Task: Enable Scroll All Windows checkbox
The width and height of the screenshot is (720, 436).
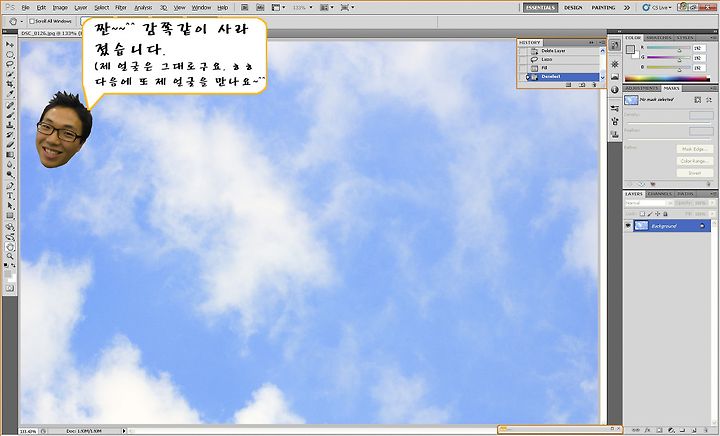Action: click(x=32, y=21)
